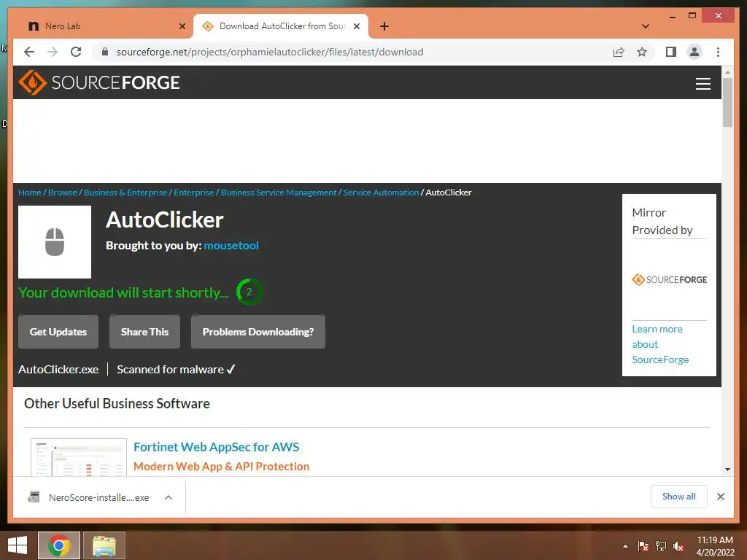Click the AutoClicker mouse icon thumbnail
The width and height of the screenshot is (747, 560).
click(x=55, y=242)
